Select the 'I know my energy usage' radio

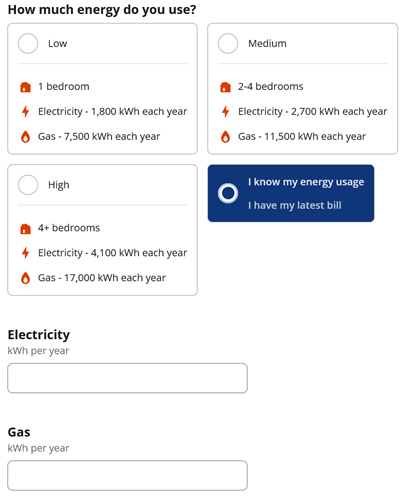click(x=228, y=193)
